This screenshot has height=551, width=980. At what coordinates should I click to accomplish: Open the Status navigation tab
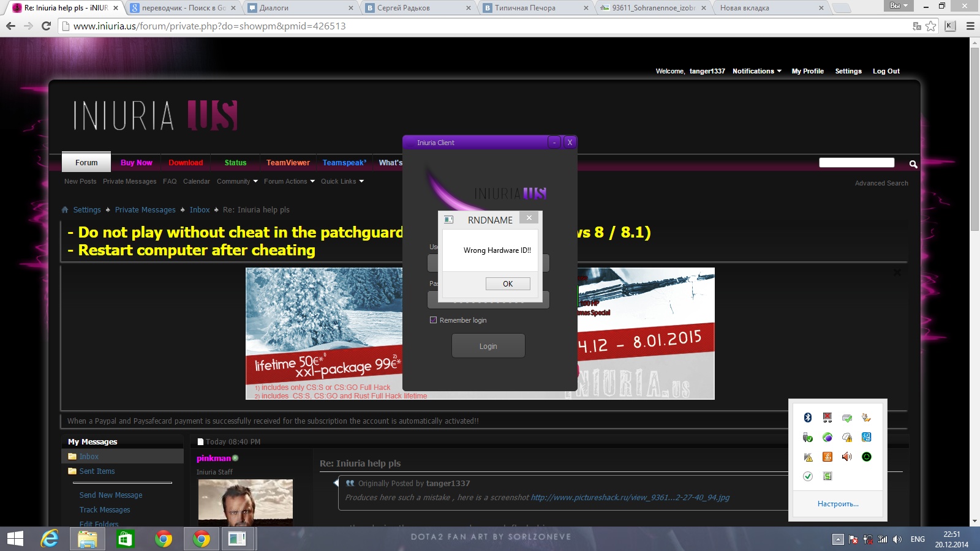click(x=235, y=162)
